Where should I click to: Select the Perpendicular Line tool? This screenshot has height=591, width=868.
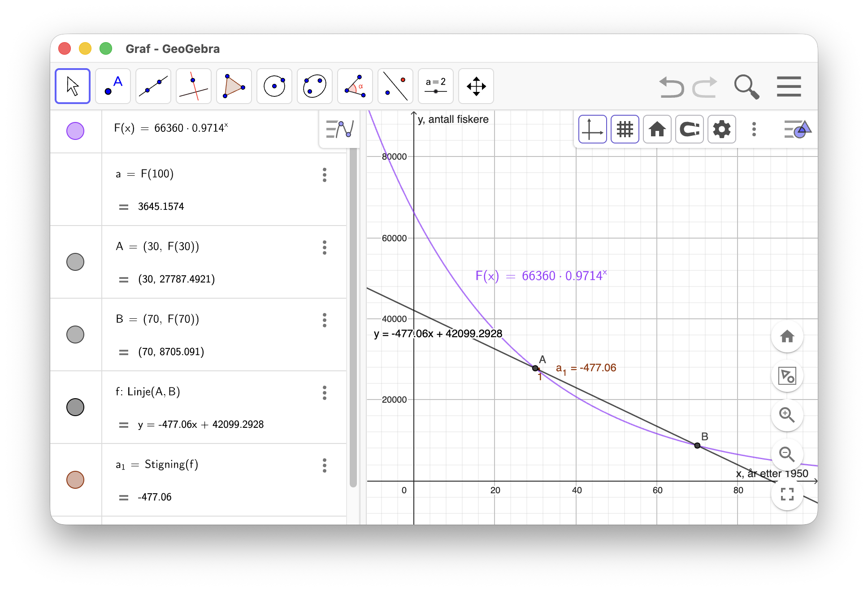(x=194, y=86)
